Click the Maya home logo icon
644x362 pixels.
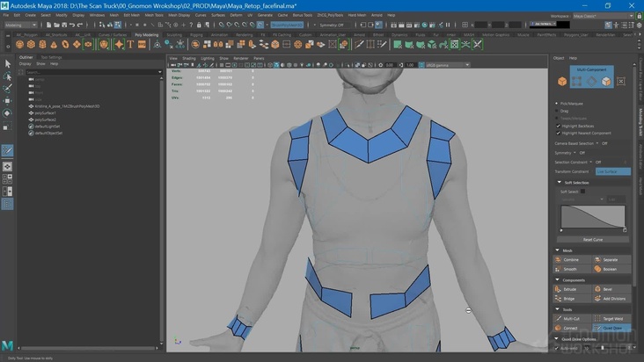7,345
